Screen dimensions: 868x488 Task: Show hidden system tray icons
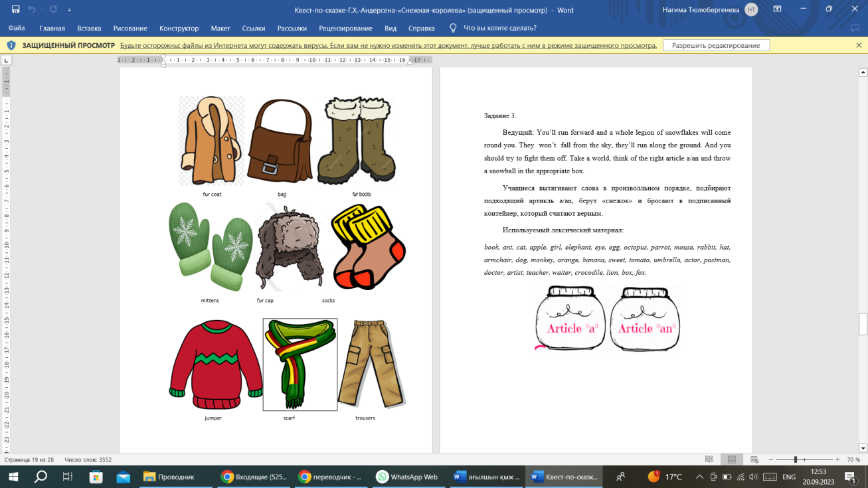click(699, 477)
